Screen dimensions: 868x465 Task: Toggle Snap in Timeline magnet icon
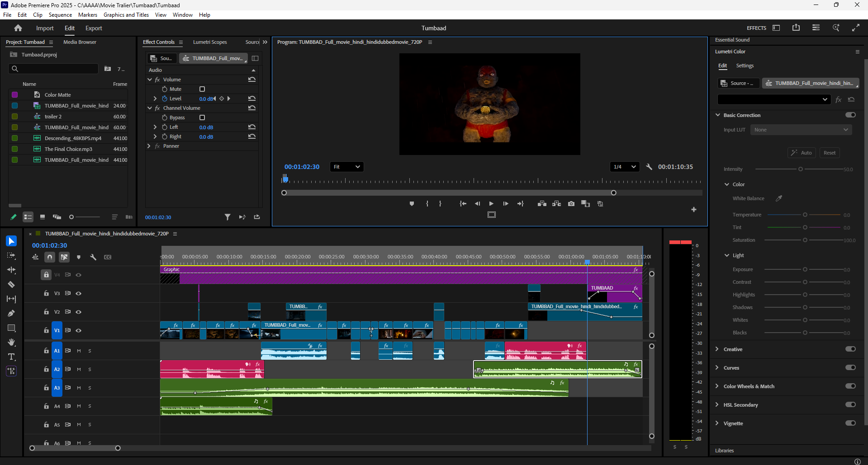point(50,257)
